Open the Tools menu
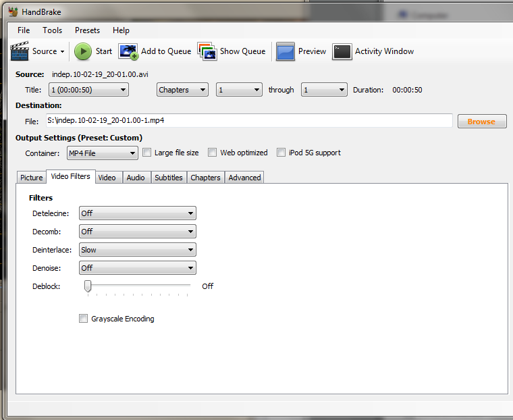The width and height of the screenshot is (513, 420). click(x=53, y=30)
